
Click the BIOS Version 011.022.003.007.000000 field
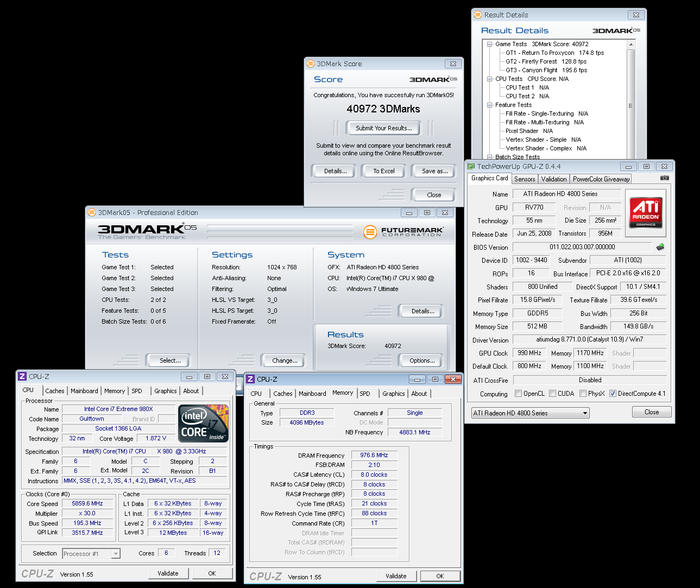click(582, 247)
